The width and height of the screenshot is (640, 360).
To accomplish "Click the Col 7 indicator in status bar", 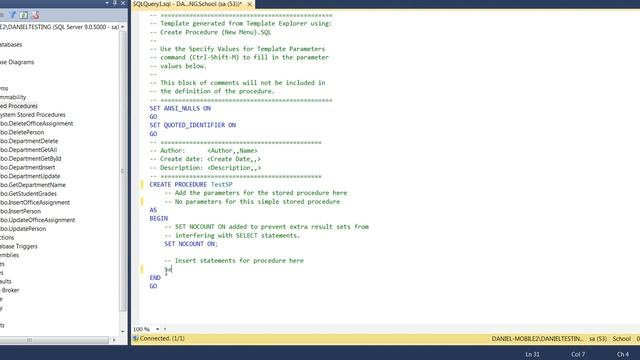I will click(578, 354).
